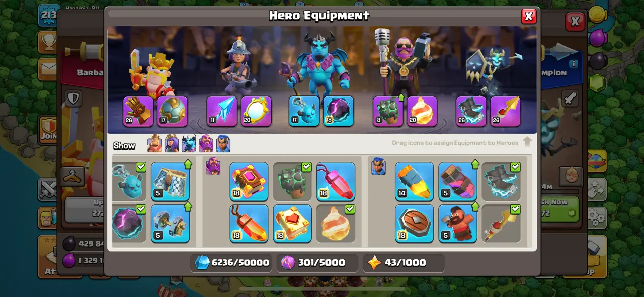Choose the level 18 Healing Tome equipment
The image size is (644, 297).
coord(292,223)
